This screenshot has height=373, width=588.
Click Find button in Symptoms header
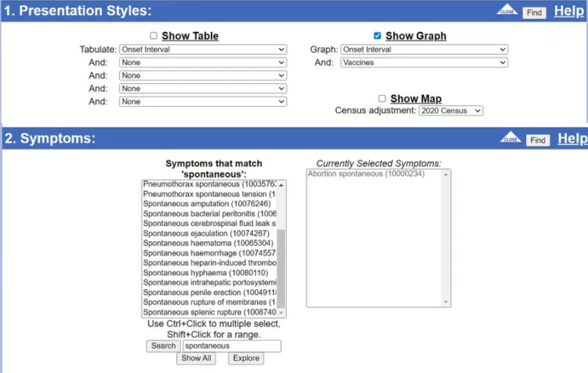(538, 140)
